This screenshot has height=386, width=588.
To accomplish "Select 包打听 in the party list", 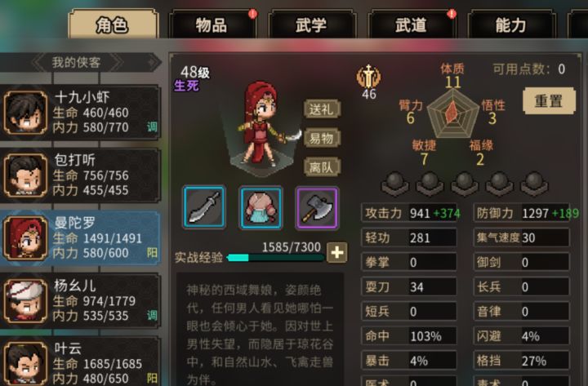I will pos(81,175).
